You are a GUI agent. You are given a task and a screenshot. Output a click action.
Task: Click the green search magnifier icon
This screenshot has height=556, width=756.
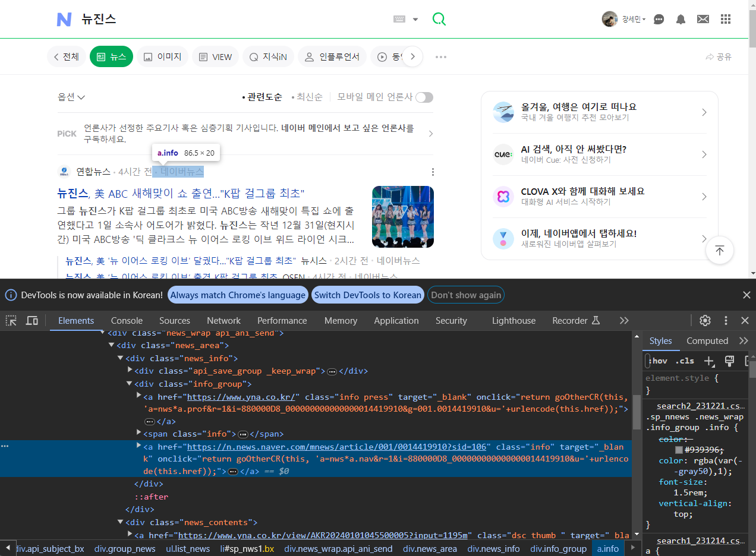pyautogui.click(x=439, y=19)
